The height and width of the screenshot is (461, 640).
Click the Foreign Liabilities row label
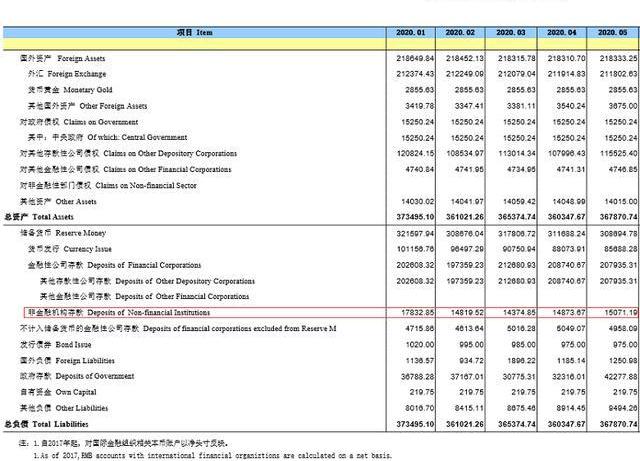[62, 359]
